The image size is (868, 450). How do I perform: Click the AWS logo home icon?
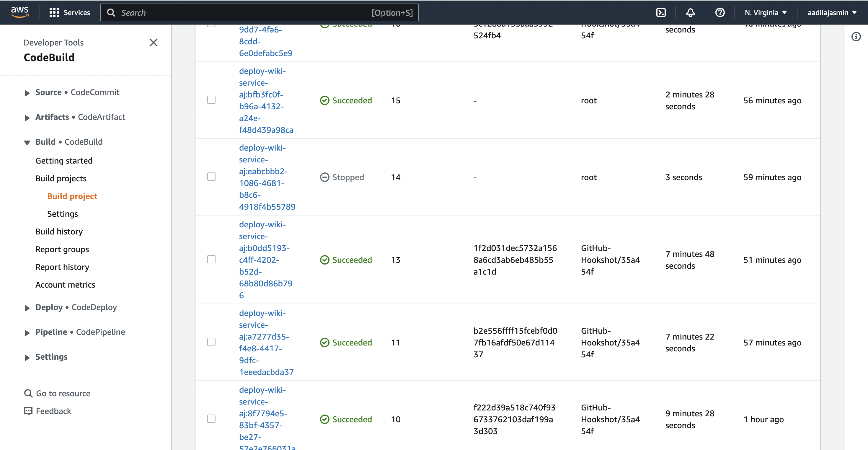point(19,12)
